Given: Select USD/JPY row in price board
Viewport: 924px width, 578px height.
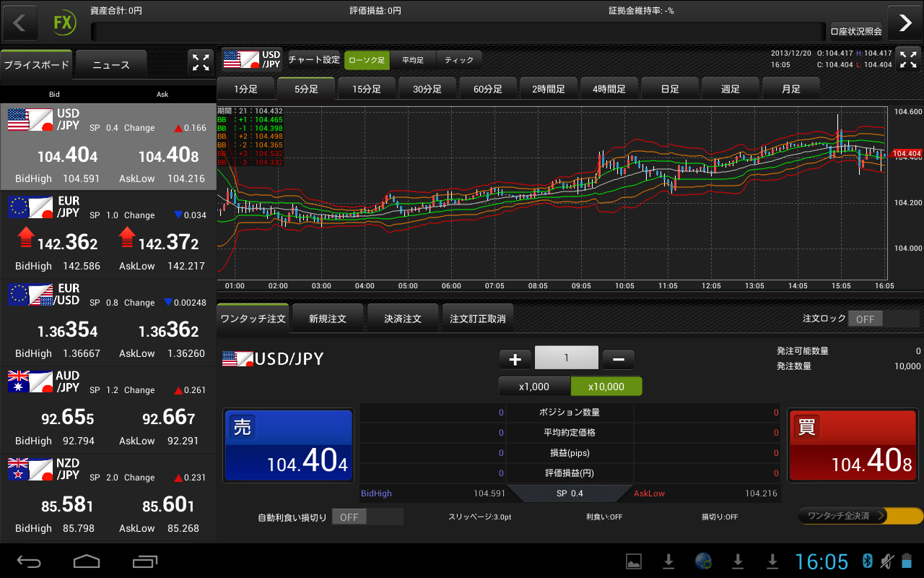Looking at the screenshot, I should (x=108, y=147).
